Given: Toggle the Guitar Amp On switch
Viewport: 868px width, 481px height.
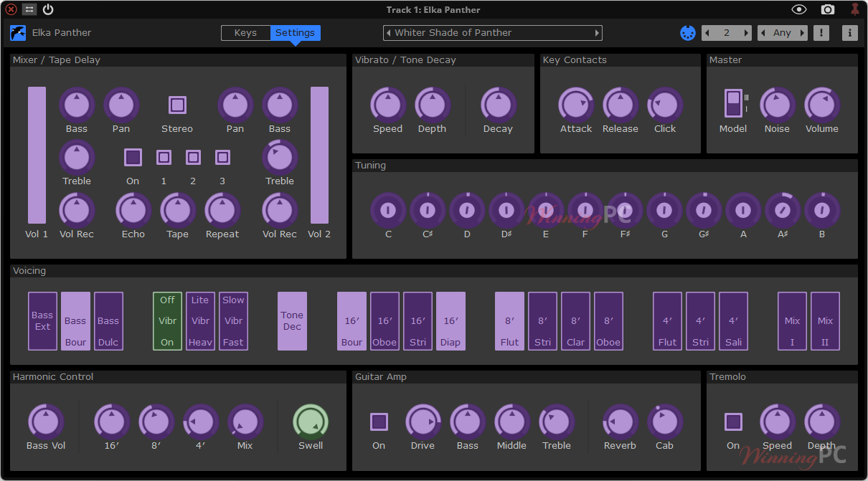Looking at the screenshot, I should pyautogui.click(x=379, y=422).
